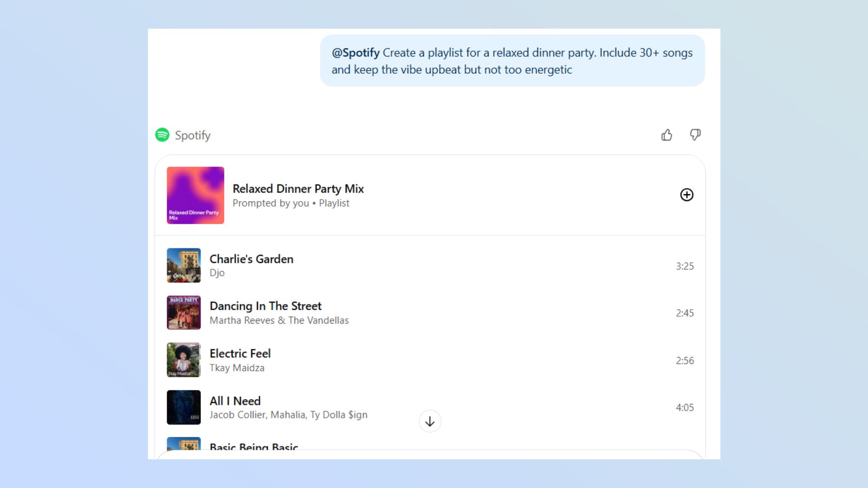The width and height of the screenshot is (868, 488).
Task: Select Dancing In The Street by Martha Reeves
Action: 265,306
